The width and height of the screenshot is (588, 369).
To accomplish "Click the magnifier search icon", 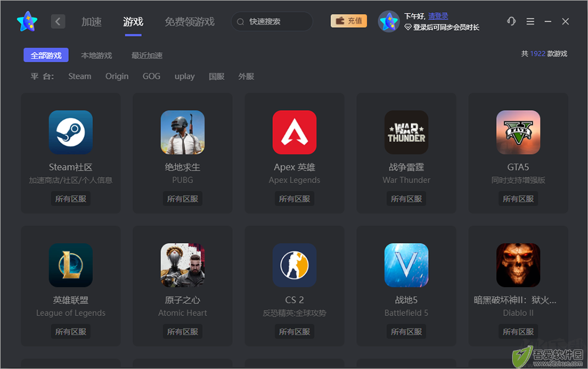I will [x=240, y=22].
